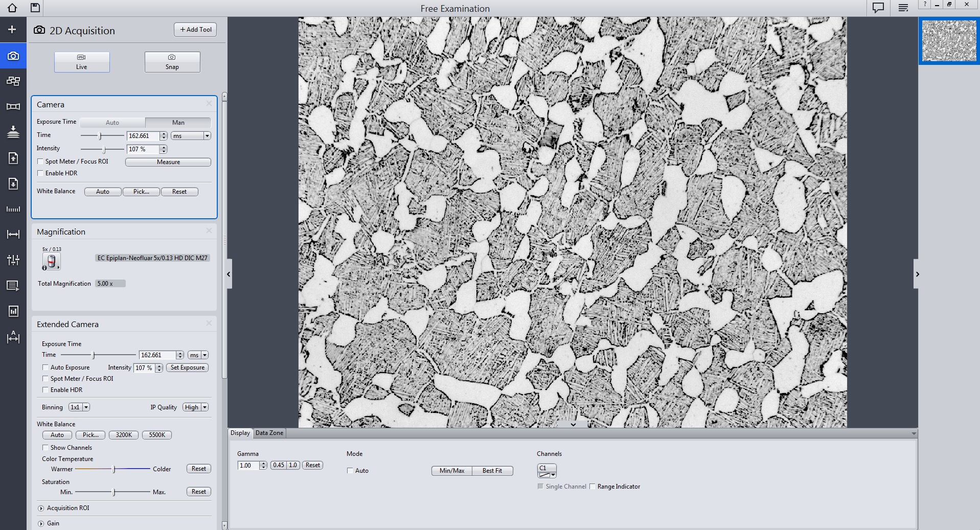Viewport: 980px width, 530px height.
Task: Check Spot Meter / Focus ROI option
Action: [x=40, y=161]
